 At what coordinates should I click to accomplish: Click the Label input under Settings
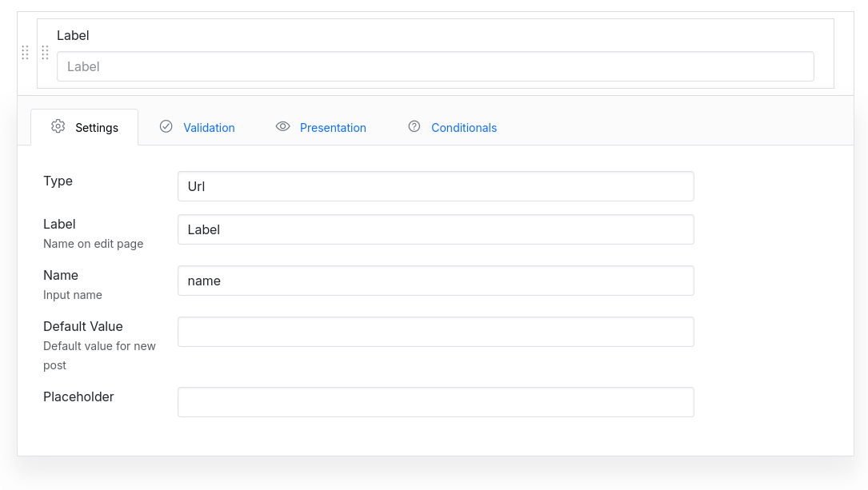pos(435,229)
